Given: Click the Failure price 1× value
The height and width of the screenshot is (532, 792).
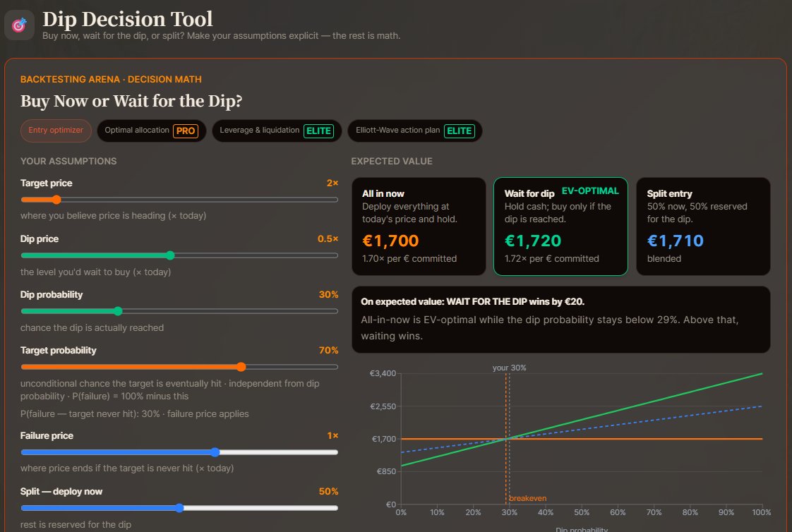Looking at the screenshot, I should pos(332,435).
